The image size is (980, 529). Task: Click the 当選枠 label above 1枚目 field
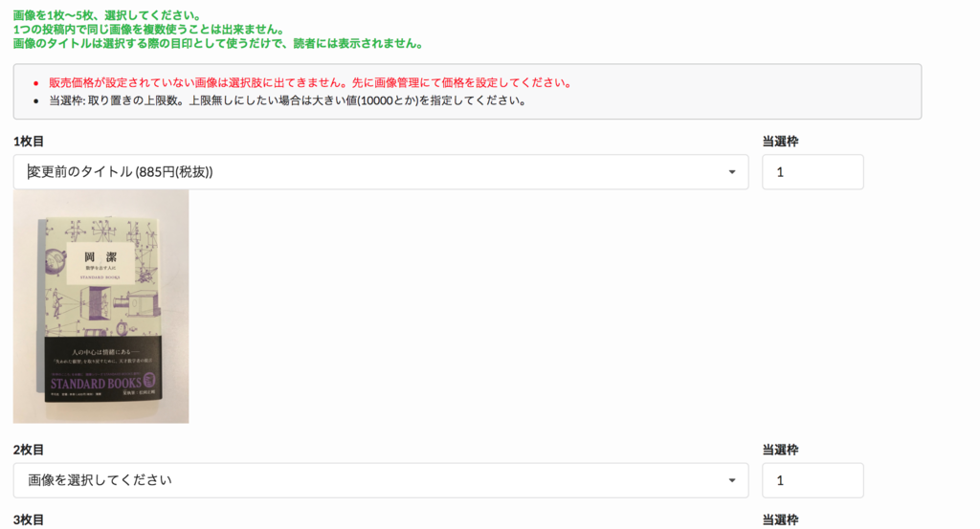pyautogui.click(x=780, y=142)
